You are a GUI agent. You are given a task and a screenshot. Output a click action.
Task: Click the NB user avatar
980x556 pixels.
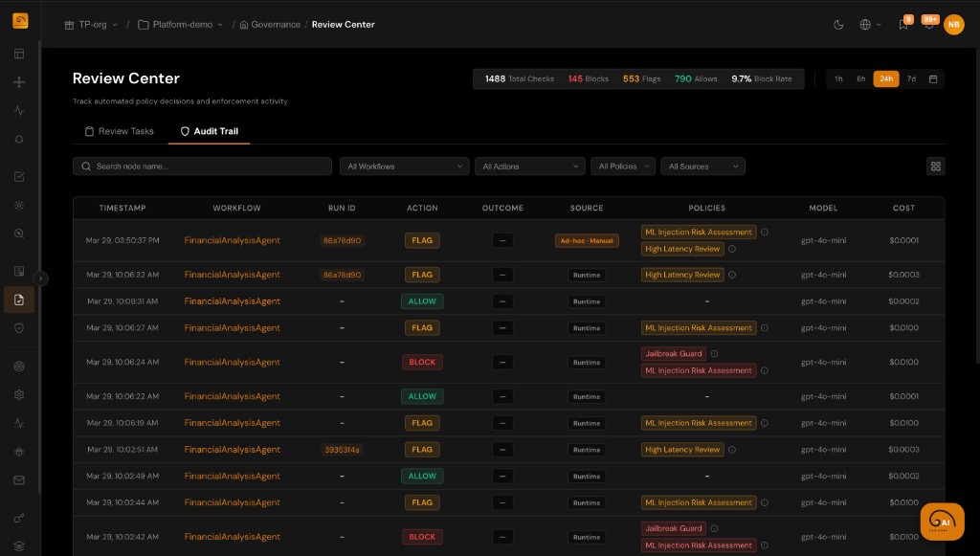pyautogui.click(x=953, y=24)
